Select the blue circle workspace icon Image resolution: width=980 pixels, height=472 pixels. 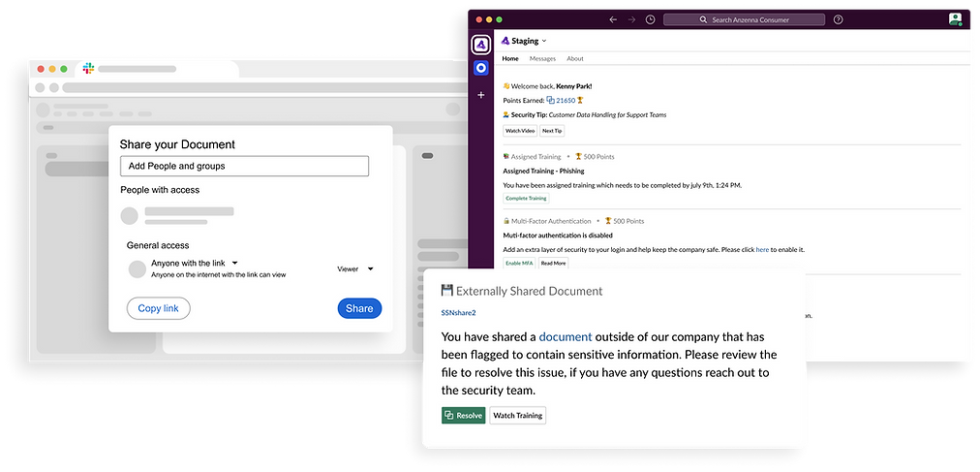point(481,69)
